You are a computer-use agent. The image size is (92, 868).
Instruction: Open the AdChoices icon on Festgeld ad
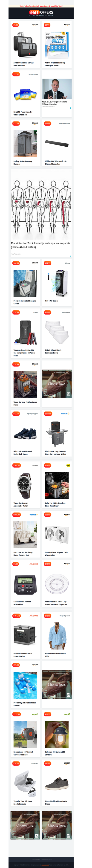click(71, 108)
